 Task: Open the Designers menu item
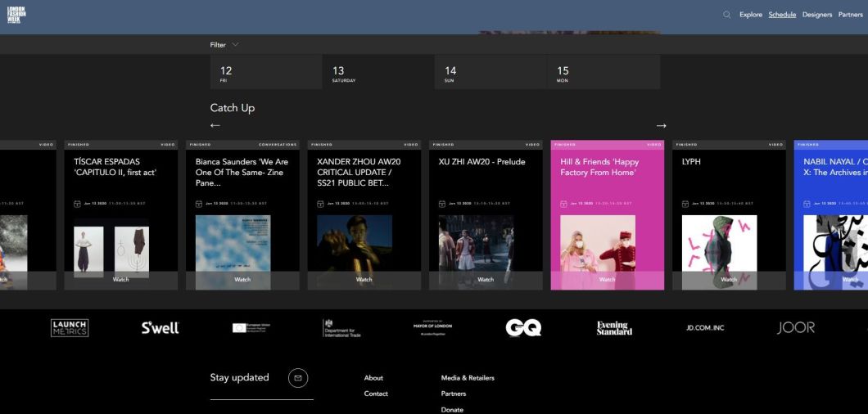(816, 15)
